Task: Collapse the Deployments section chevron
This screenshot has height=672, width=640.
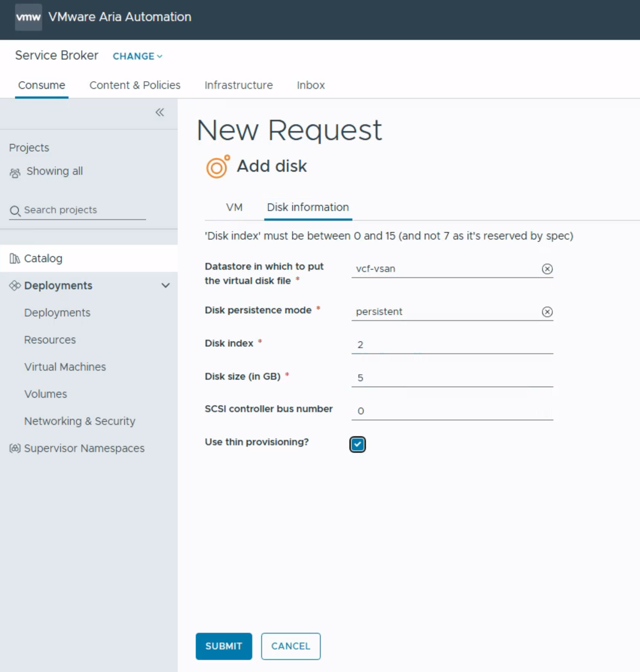Action: click(165, 286)
